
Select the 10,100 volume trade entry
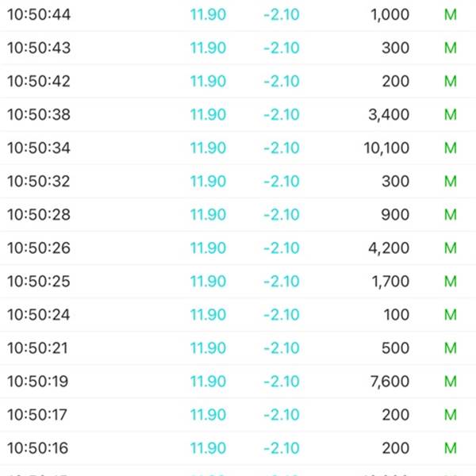point(238,148)
